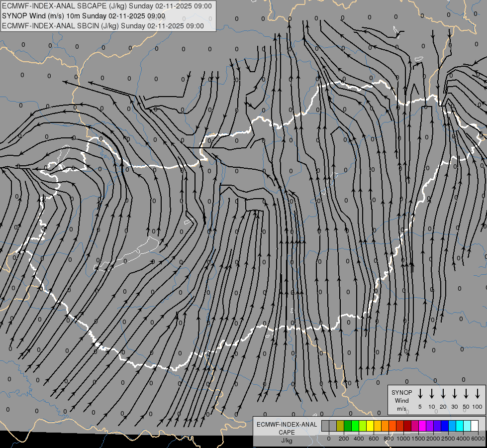Click the 20 m/s wind arrow symbol
Screen dimensions: 487x448
[443, 394]
